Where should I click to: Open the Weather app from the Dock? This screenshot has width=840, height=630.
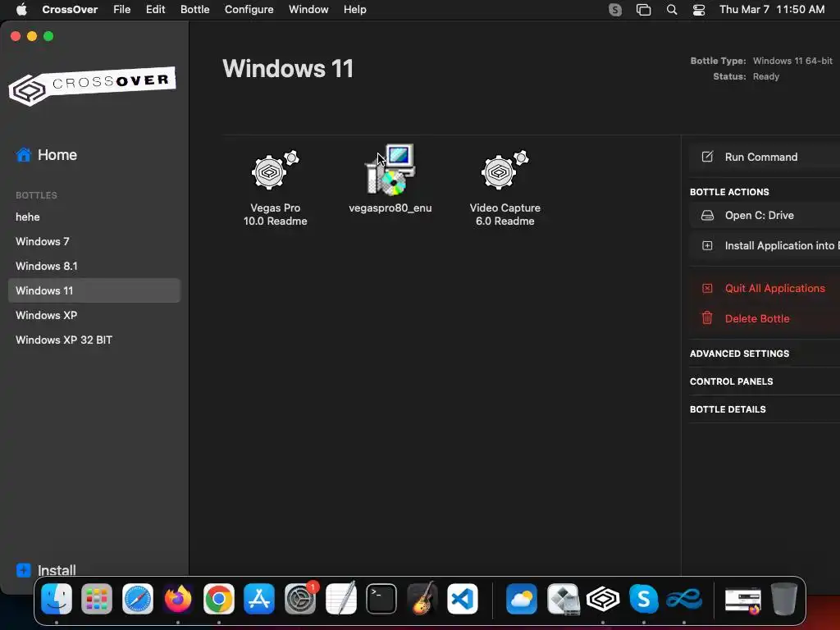pyautogui.click(x=522, y=599)
